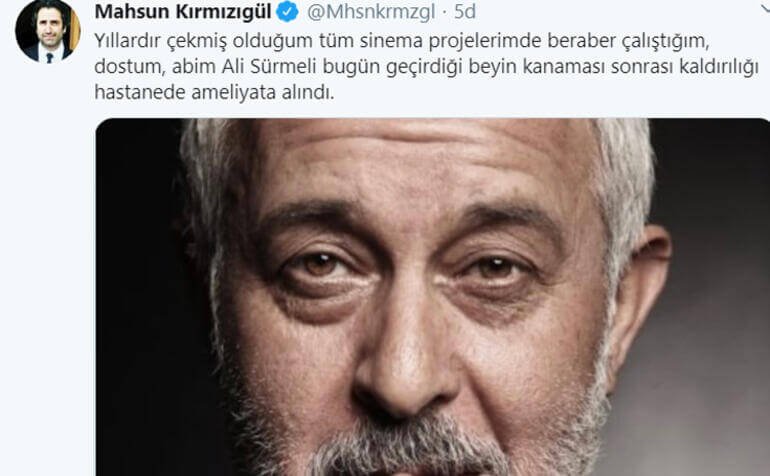Viewport: 770px width, 476px height.
Task: Expand the tweet options chevron
Action: click(x=765, y=7)
